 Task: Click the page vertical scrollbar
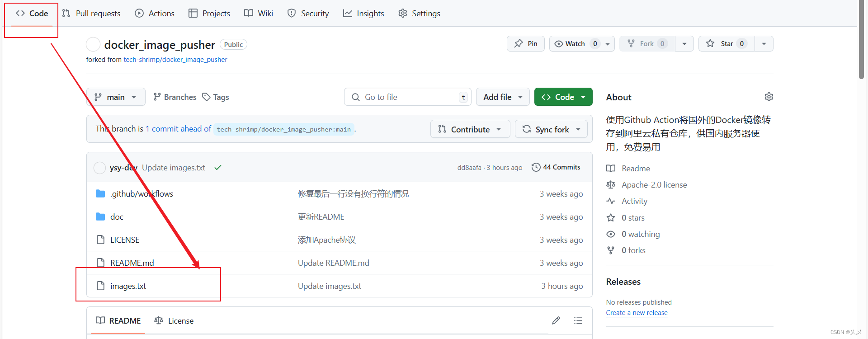coord(861,41)
